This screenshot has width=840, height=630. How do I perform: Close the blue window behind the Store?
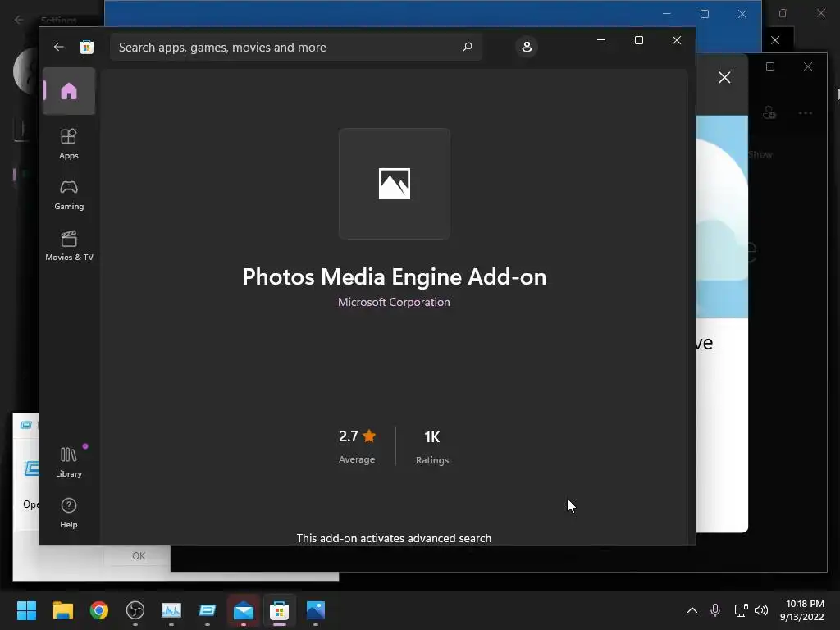click(x=742, y=14)
